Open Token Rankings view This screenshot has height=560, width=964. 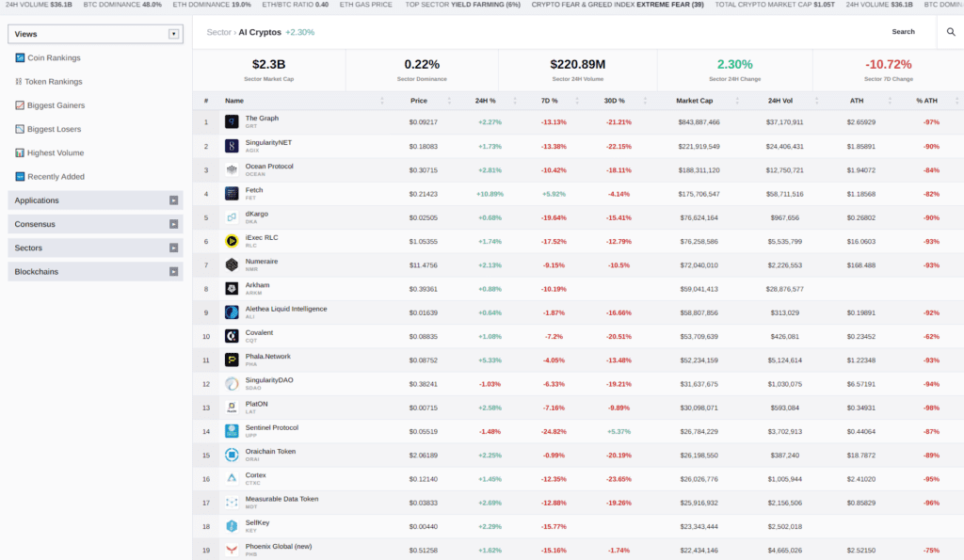54,82
